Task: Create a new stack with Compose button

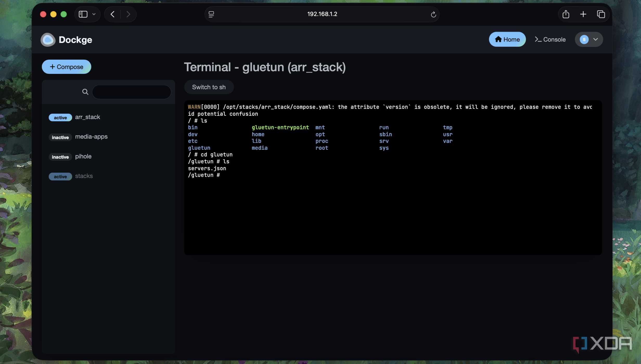Action: 67,67
